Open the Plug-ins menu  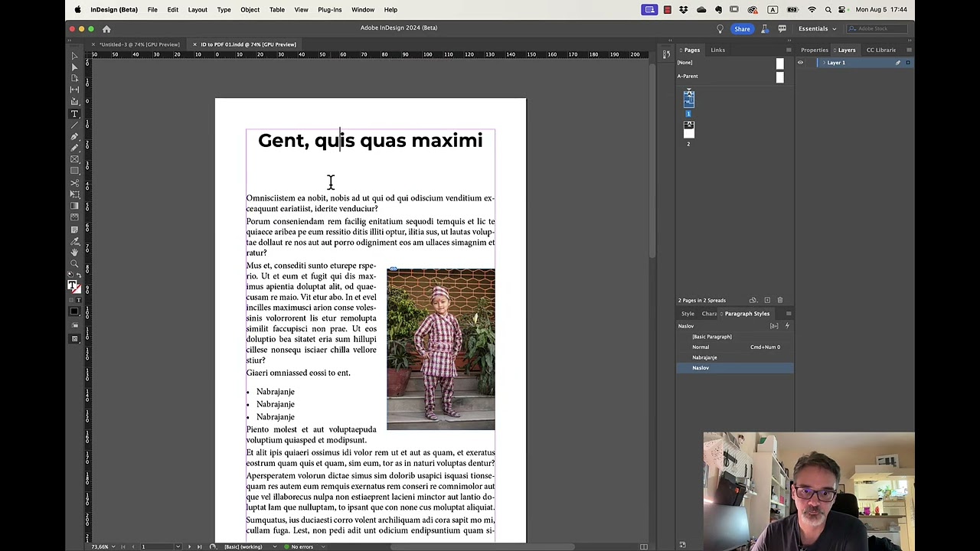[x=329, y=10]
